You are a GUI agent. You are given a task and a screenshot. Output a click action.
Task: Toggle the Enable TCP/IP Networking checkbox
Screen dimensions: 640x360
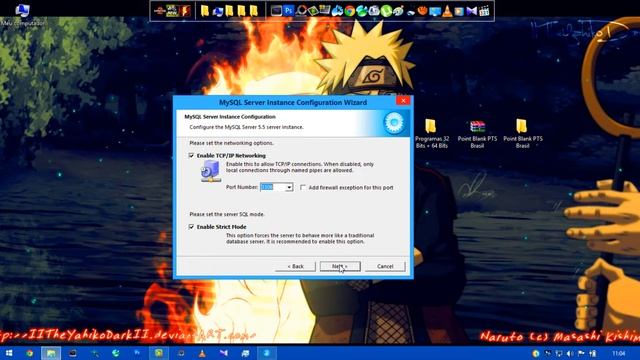pyautogui.click(x=191, y=156)
